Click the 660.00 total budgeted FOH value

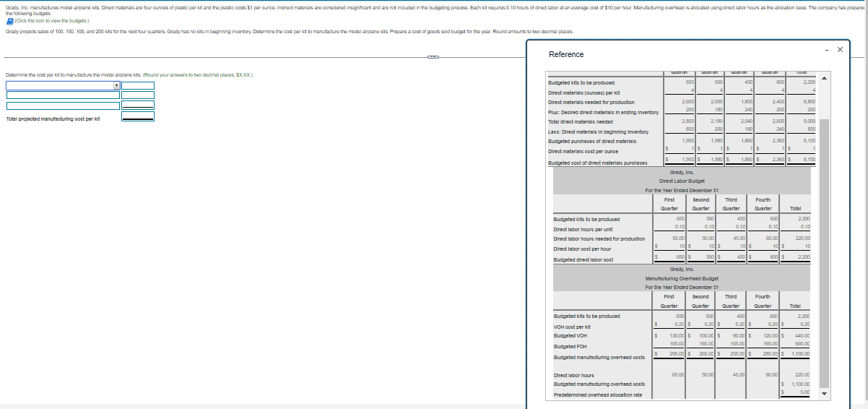coord(802,345)
